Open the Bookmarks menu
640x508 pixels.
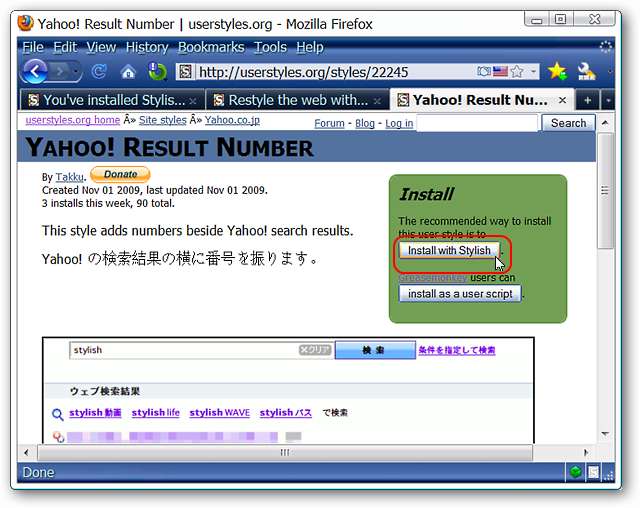point(211,47)
